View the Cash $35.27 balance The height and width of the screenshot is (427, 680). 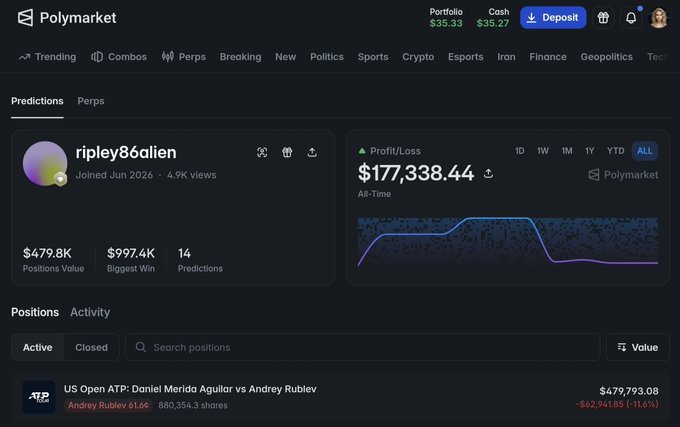click(x=493, y=18)
